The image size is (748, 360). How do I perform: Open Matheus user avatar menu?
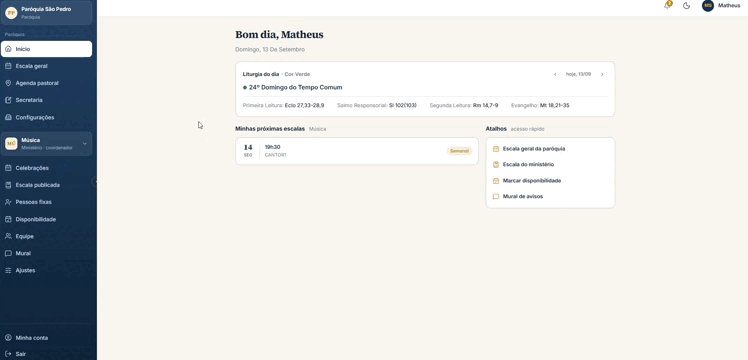coord(708,6)
